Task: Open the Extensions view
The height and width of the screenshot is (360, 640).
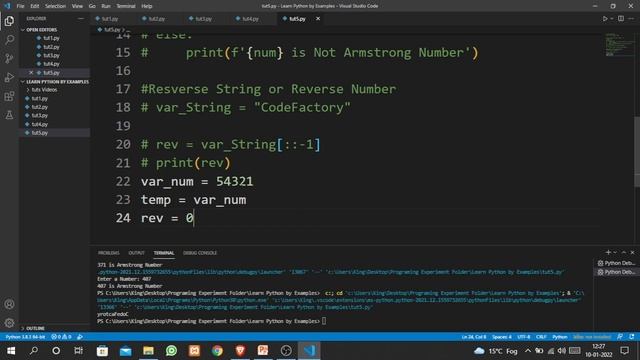Action: click(x=9, y=96)
